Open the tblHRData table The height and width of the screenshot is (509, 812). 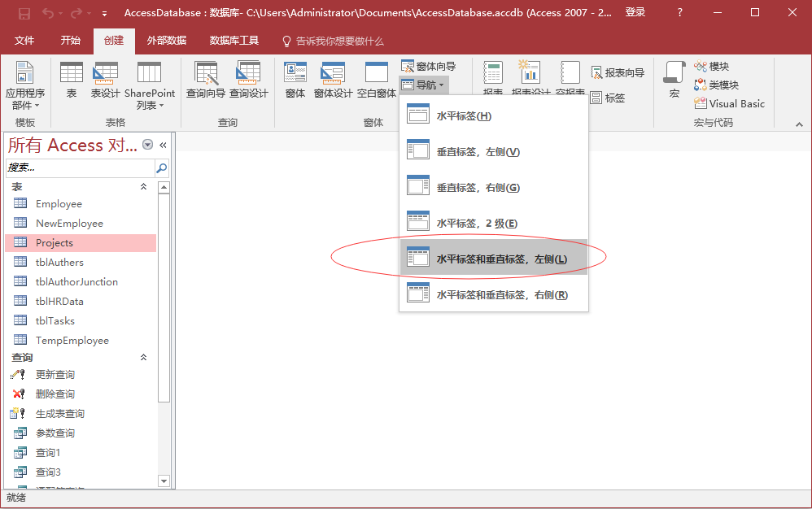[x=59, y=302]
